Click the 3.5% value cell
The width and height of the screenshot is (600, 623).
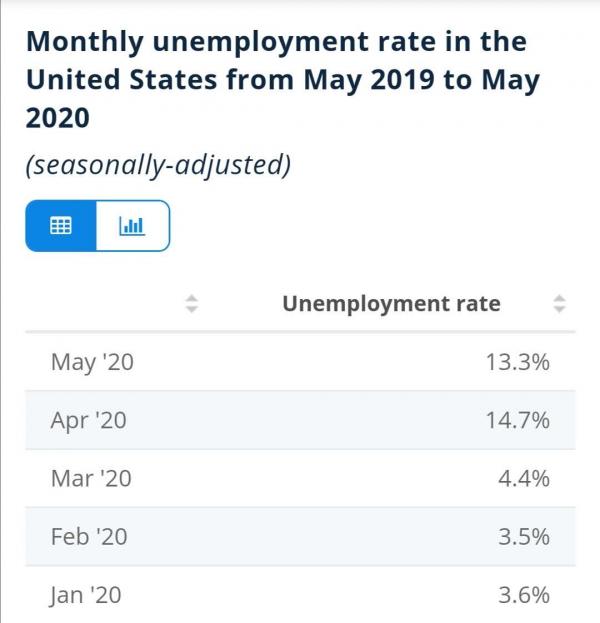click(x=523, y=536)
